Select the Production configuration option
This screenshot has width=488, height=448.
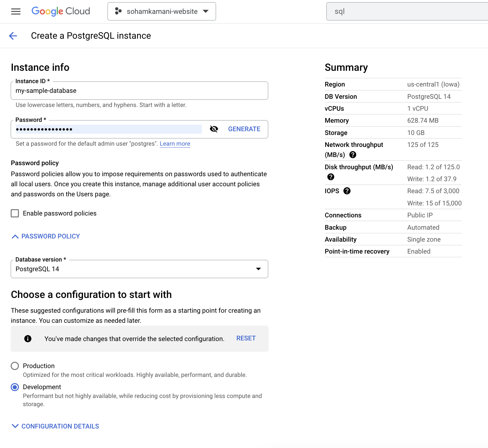pos(15,366)
